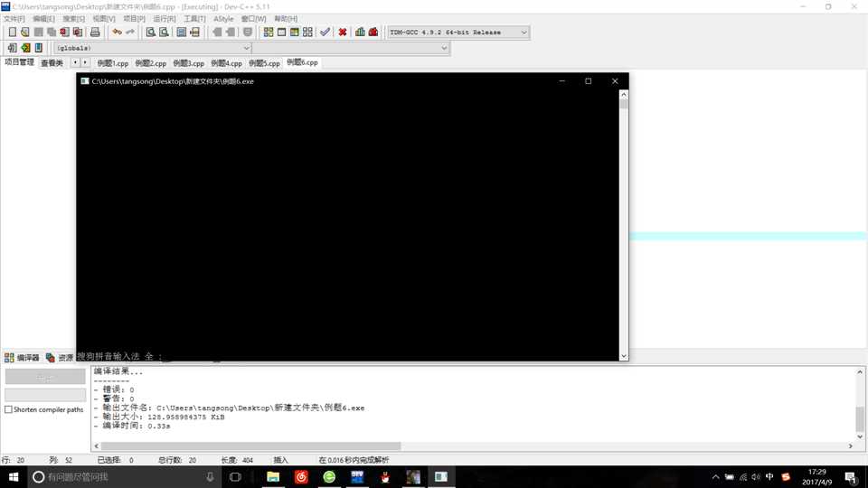
Task: Open Task View on the taskbar
Action: (x=235, y=476)
